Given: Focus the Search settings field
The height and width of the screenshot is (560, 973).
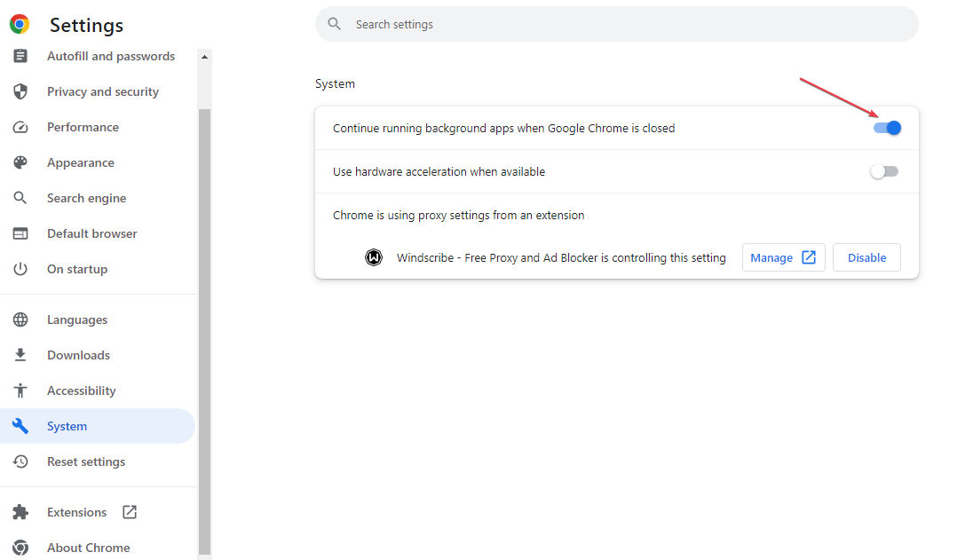Looking at the screenshot, I should (617, 24).
